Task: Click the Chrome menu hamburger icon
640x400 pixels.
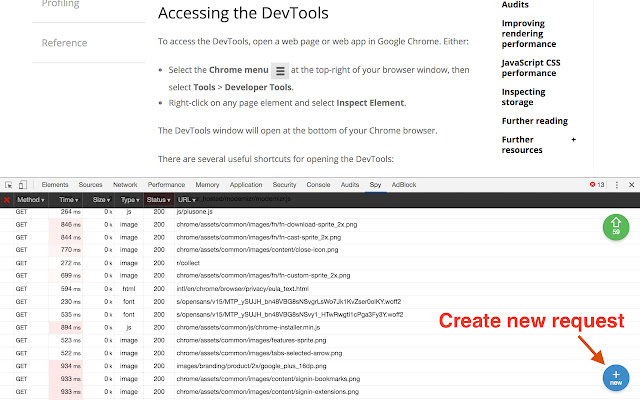Action: coord(280,71)
